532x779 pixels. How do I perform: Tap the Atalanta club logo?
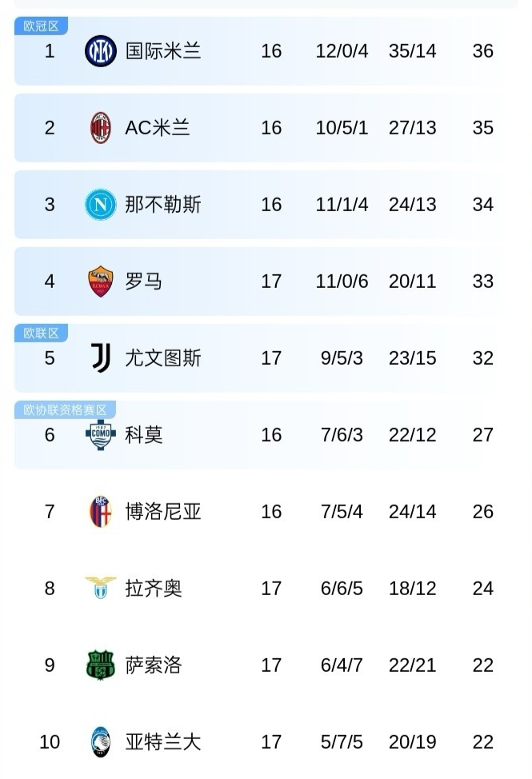(101, 742)
